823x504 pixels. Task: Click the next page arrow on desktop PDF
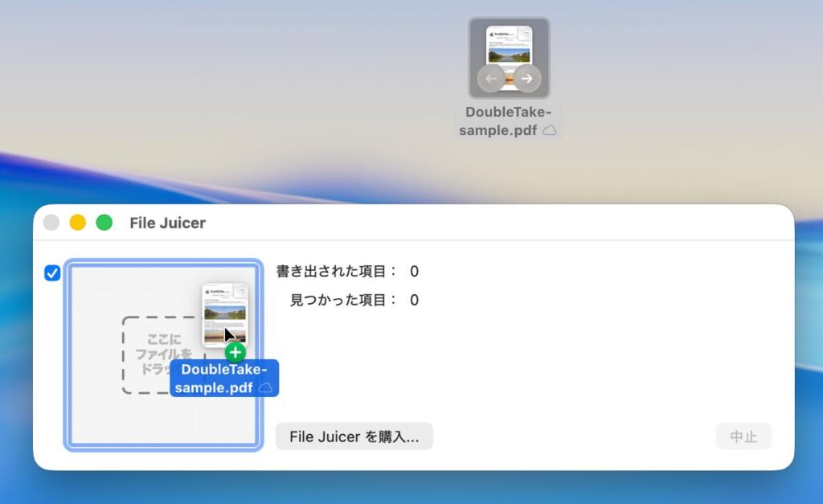pos(526,79)
